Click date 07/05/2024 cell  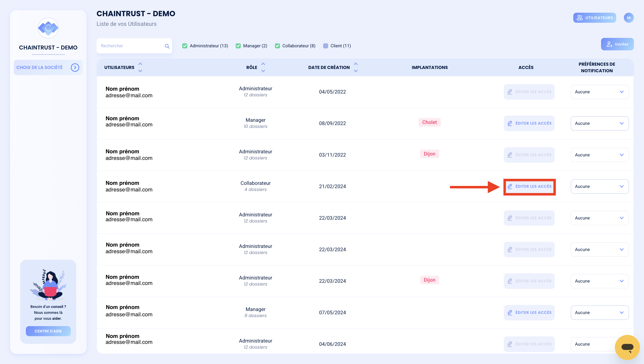click(332, 313)
